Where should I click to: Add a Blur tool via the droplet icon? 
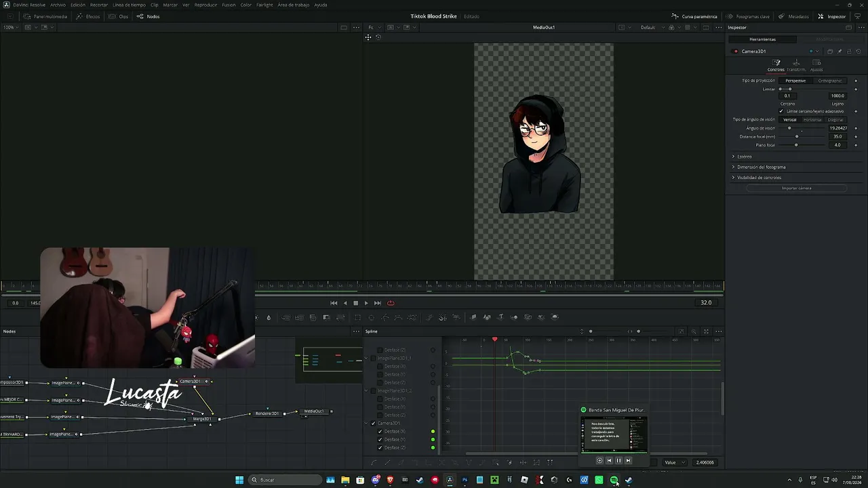(269, 317)
